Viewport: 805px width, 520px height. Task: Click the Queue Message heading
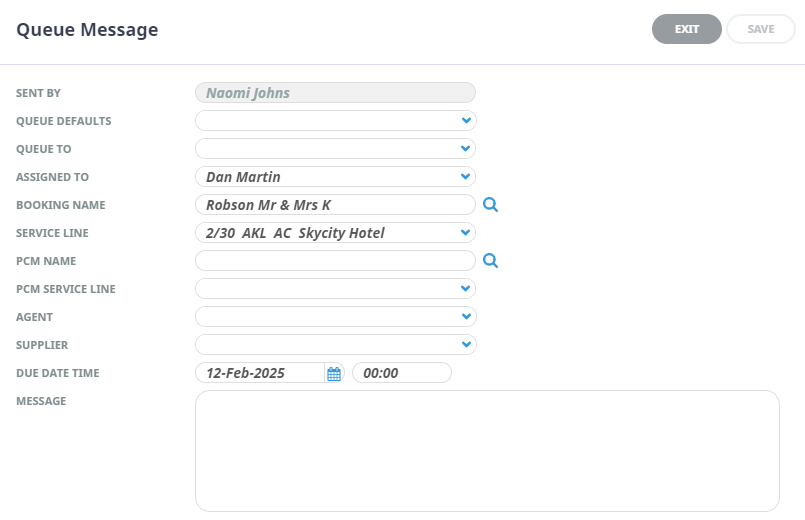click(87, 30)
